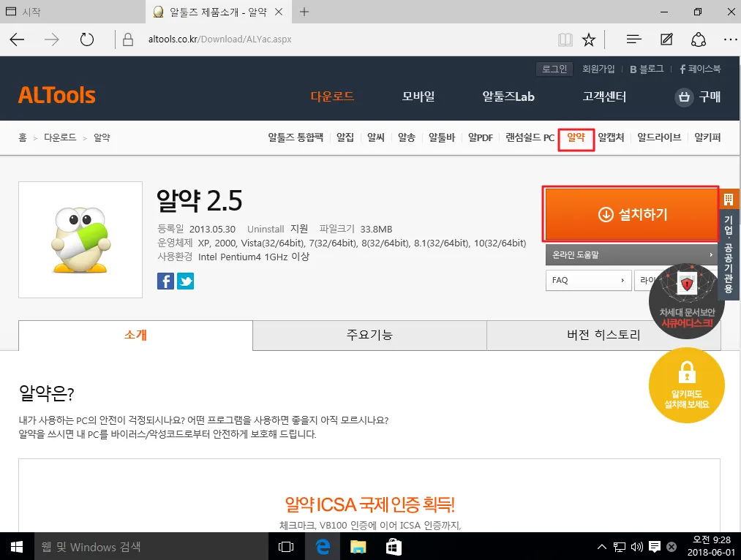The height and width of the screenshot is (560, 741).
Task: Make a web note
Action: pos(666,39)
